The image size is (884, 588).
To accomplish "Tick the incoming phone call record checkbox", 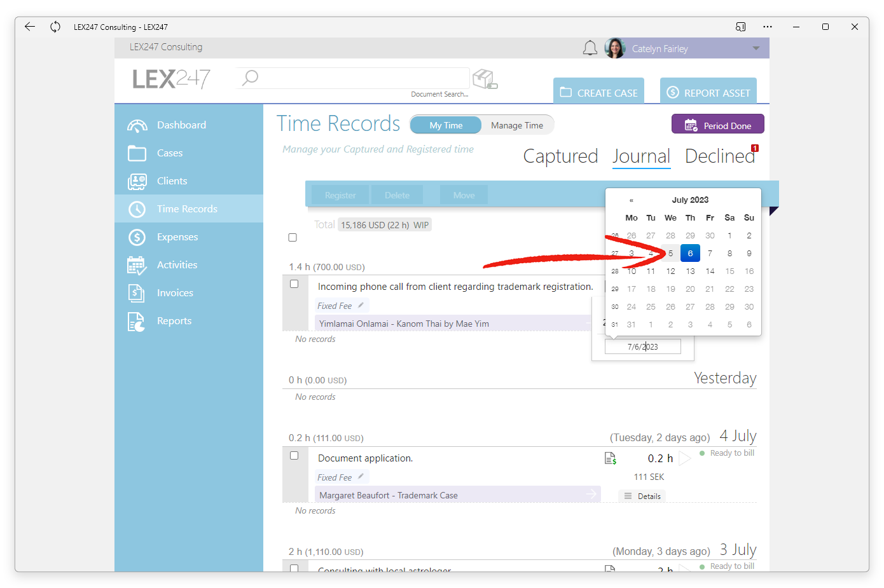I will [x=294, y=284].
